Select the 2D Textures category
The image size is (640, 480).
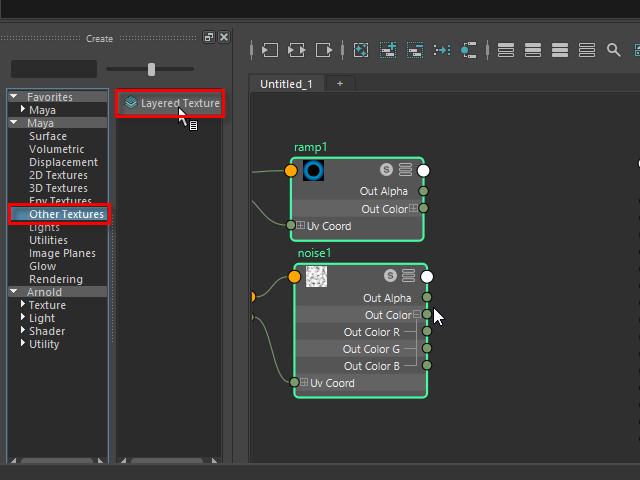coord(58,175)
